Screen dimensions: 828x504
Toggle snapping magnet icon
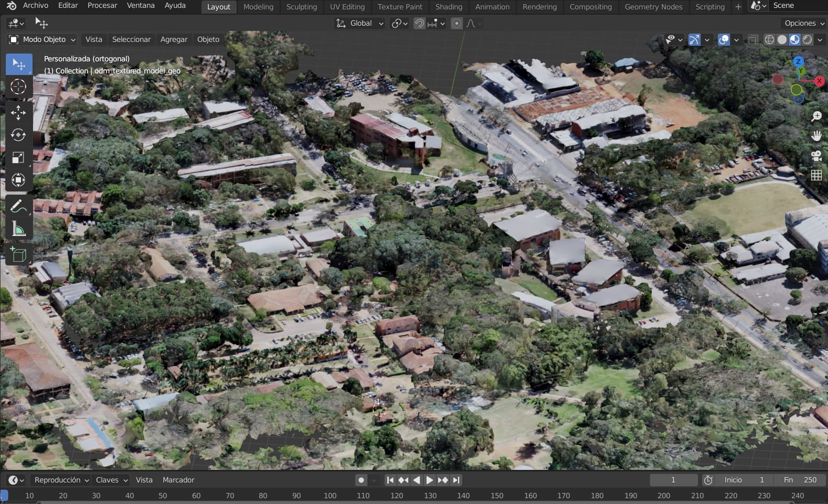tap(419, 24)
